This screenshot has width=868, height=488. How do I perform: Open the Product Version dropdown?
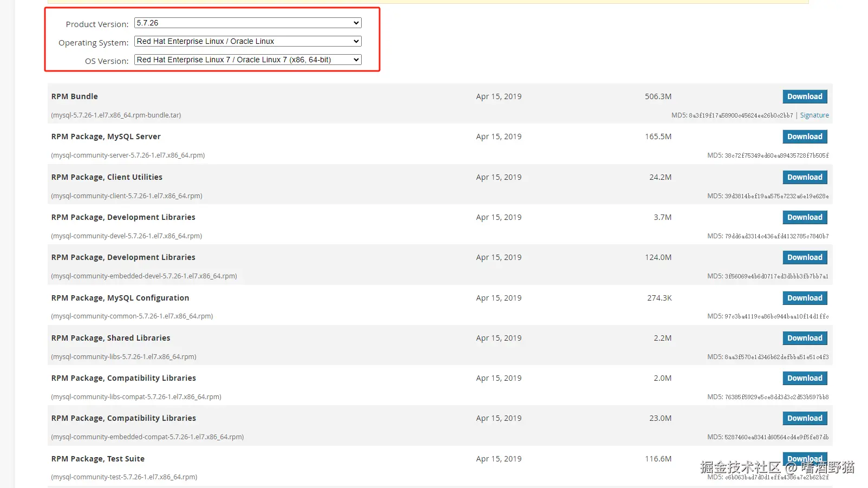coord(247,23)
